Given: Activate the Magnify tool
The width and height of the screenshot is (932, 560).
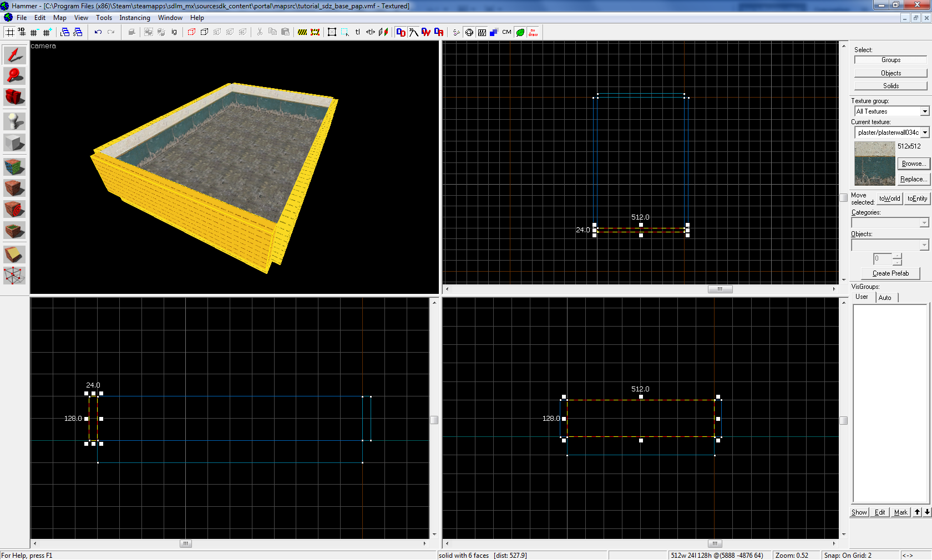Looking at the screenshot, I should click(x=14, y=76).
